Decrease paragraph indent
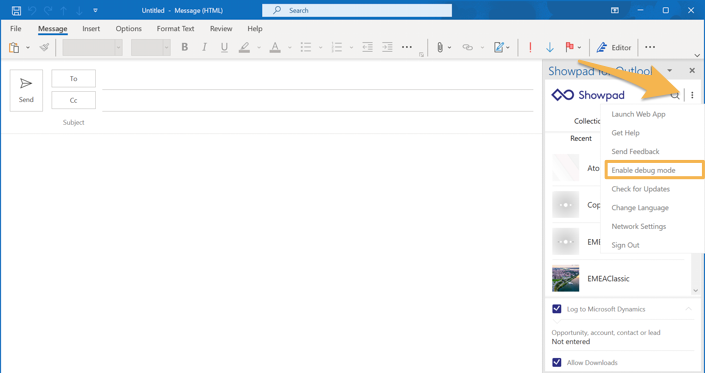This screenshot has width=705, height=373. tap(367, 47)
